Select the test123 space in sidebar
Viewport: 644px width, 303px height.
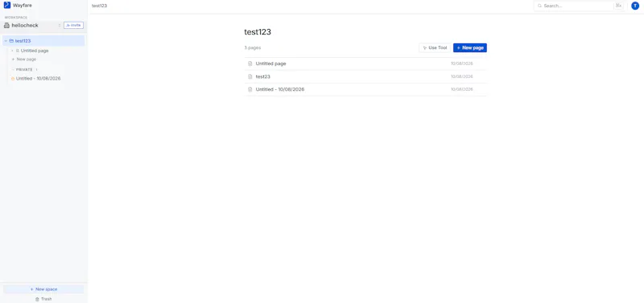pyautogui.click(x=43, y=41)
